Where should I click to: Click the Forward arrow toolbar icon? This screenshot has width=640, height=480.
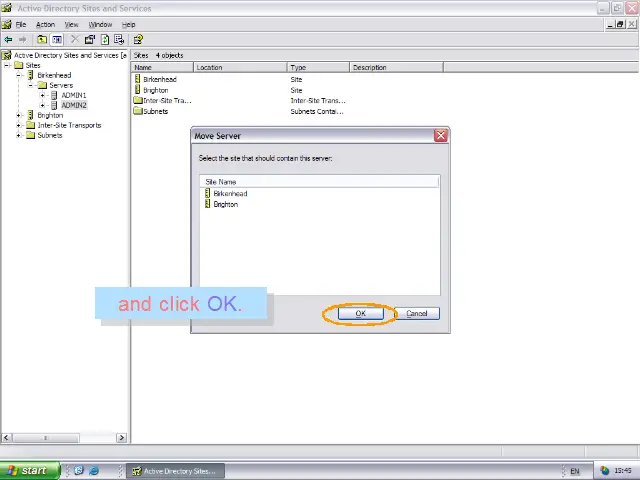pyautogui.click(x=22, y=40)
